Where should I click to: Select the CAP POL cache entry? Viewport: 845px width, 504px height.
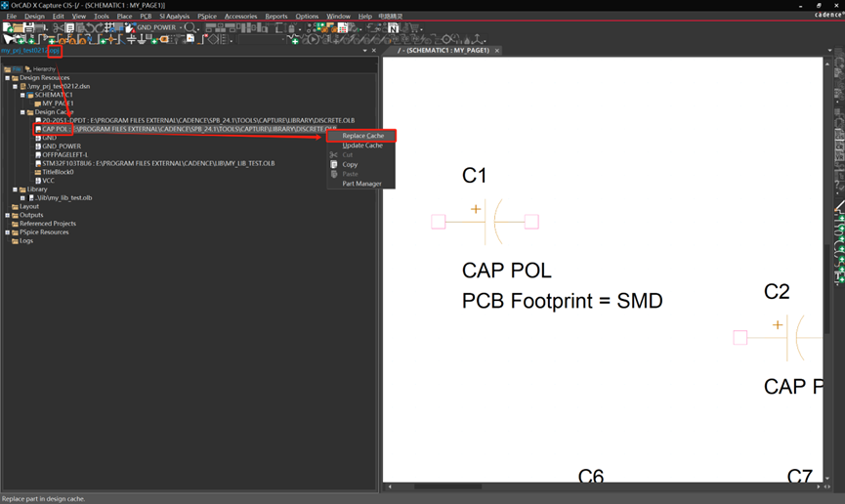coord(190,129)
